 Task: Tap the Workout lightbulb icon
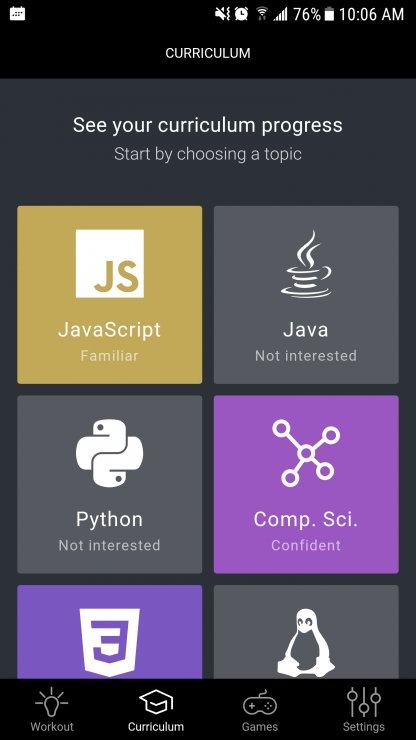[51, 702]
